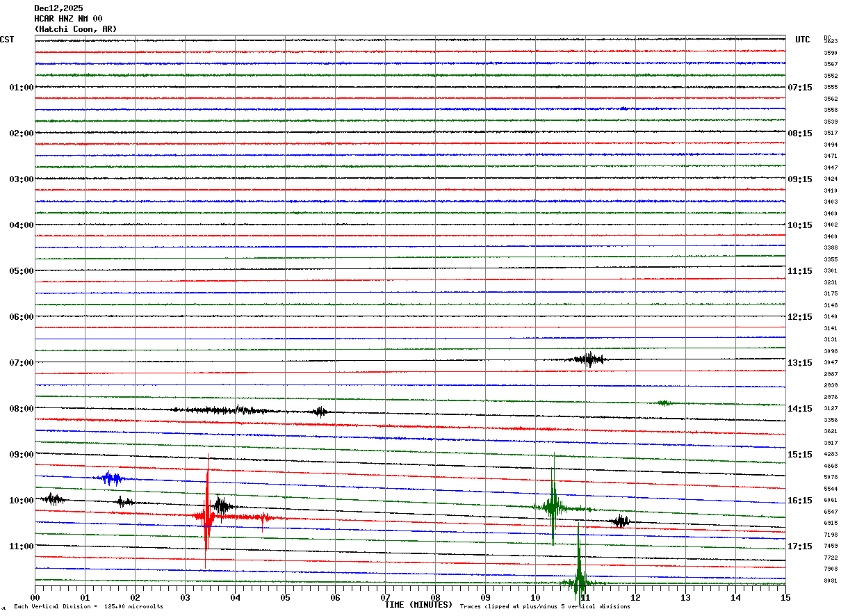Click the TIME (MINUTES) axis label
Viewport: 841px width, 616px height.
click(x=418, y=604)
